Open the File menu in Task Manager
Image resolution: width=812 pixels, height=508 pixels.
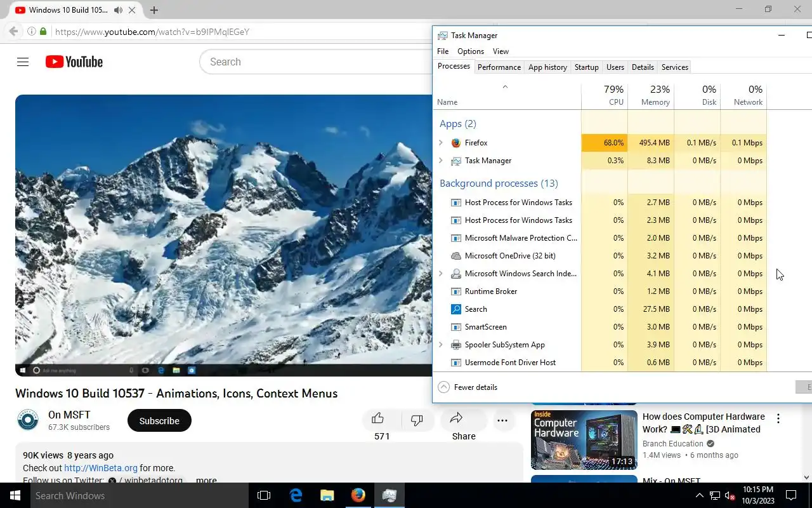[443, 51]
